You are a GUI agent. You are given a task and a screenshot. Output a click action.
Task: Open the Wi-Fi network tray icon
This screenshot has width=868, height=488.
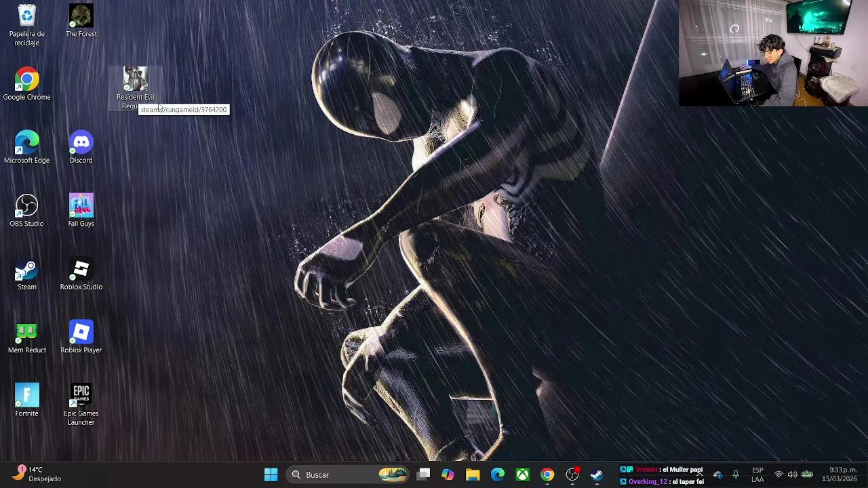[x=779, y=474]
